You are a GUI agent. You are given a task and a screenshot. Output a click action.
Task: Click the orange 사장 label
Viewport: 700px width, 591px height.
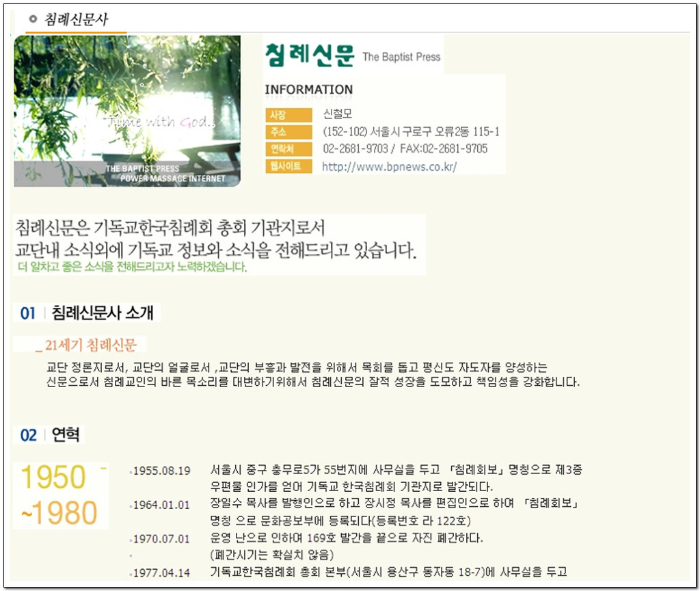(x=288, y=115)
